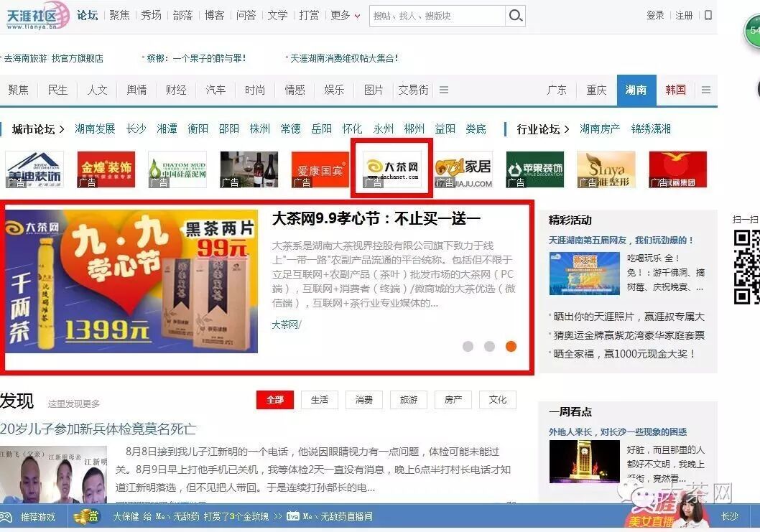The height and width of the screenshot is (532, 760).
Task: Open 大茶网9.9孝心节 headline
Action: pyautogui.click(x=376, y=218)
